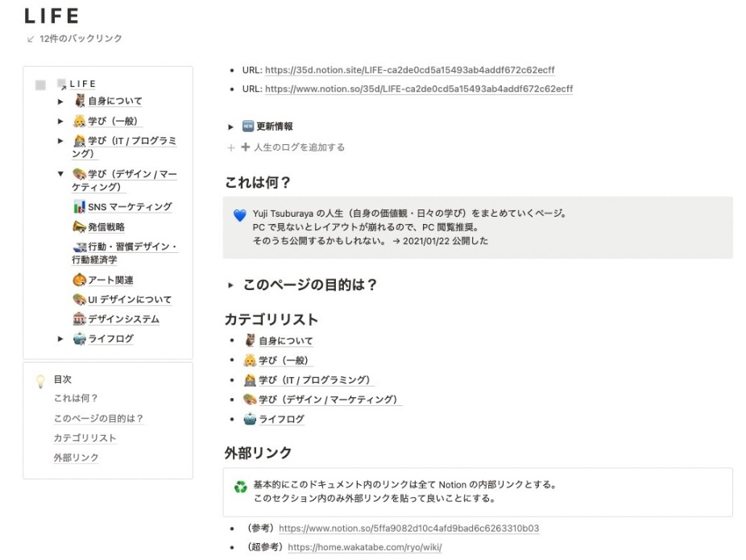This screenshot has width=746, height=560.
Task: Expand the 更新情報 toggle
Action: coord(230,127)
